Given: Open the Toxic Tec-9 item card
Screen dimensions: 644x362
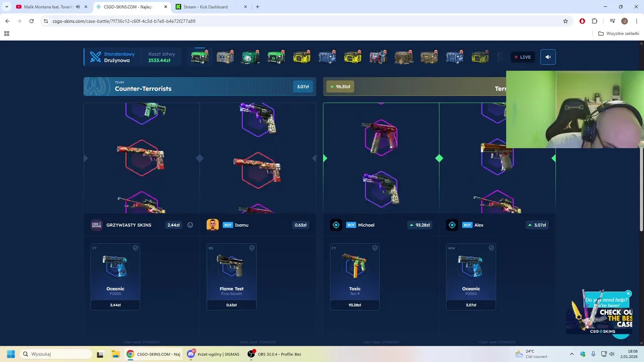Looking at the screenshot, I should [x=355, y=277].
